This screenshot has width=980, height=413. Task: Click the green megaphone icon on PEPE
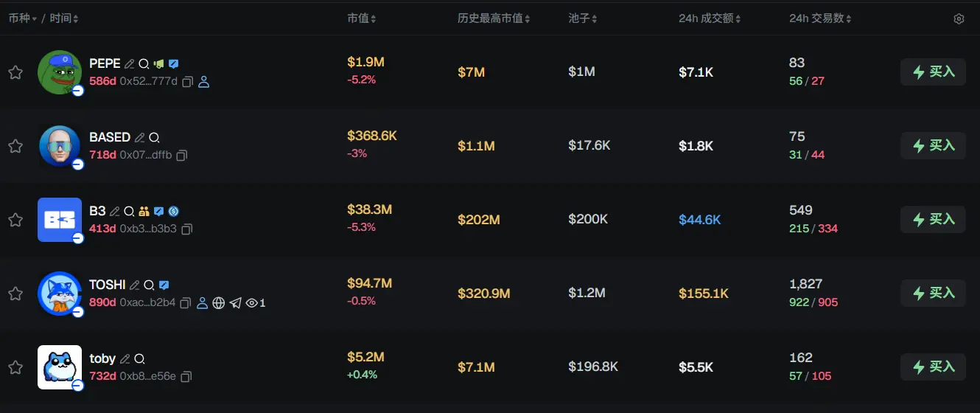coord(158,64)
